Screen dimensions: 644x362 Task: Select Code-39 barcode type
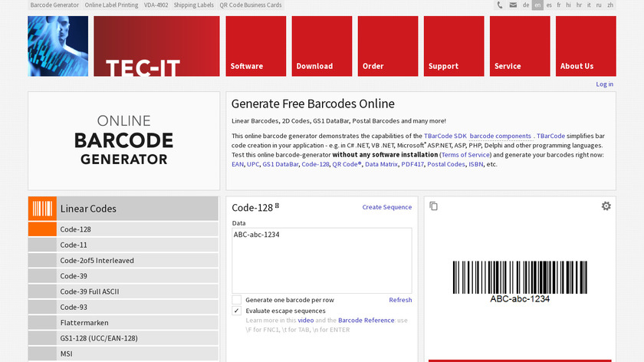click(x=123, y=276)
